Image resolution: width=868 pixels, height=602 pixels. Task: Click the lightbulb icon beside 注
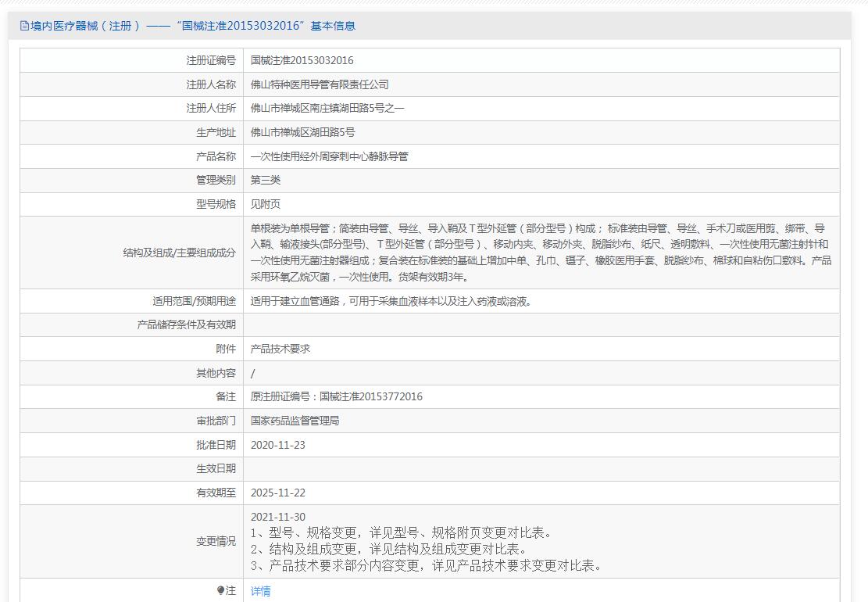(x=221, y=590)
